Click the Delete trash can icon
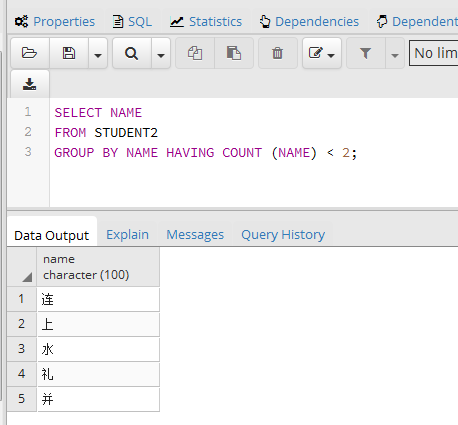The height and width of the screenshot is (425, 458). (x=277, y=53)
